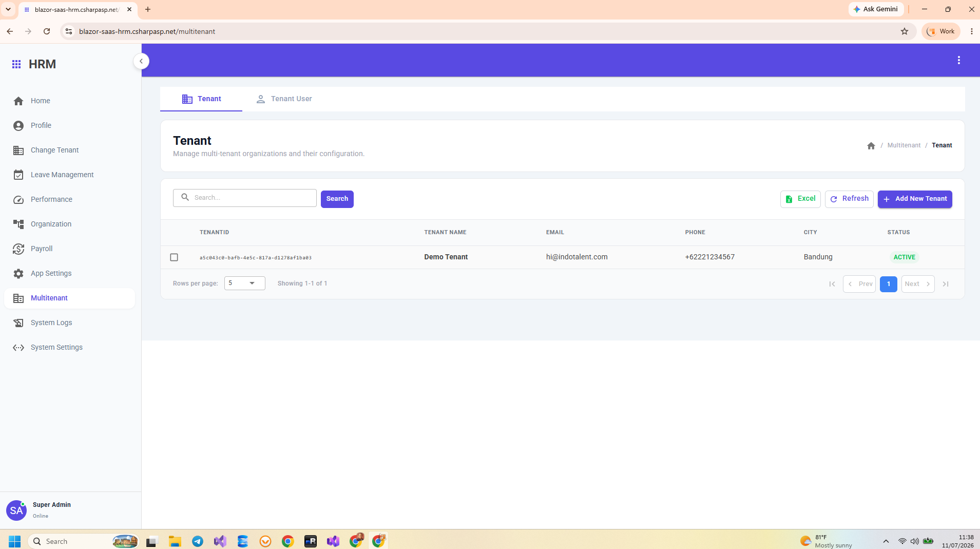Open File Explorer from the taskbar

point(175,542)
